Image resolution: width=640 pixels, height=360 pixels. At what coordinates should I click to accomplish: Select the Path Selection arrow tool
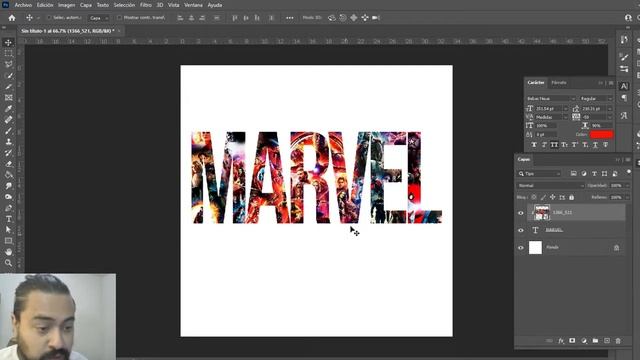[8, 230]
